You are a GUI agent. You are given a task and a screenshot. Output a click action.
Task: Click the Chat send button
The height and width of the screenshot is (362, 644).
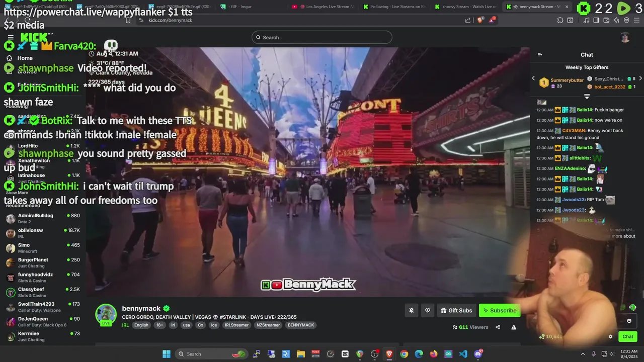click(628, 337)
